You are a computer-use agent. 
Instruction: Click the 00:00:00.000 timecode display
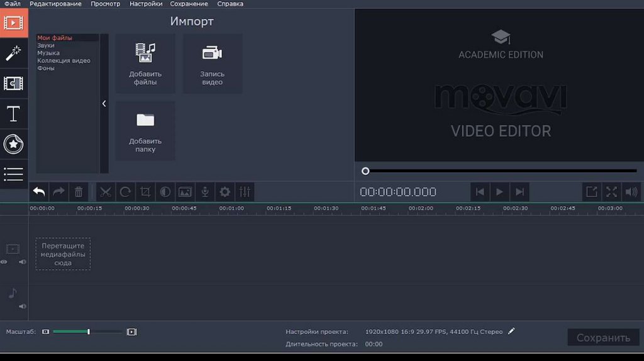click(398, 192)
